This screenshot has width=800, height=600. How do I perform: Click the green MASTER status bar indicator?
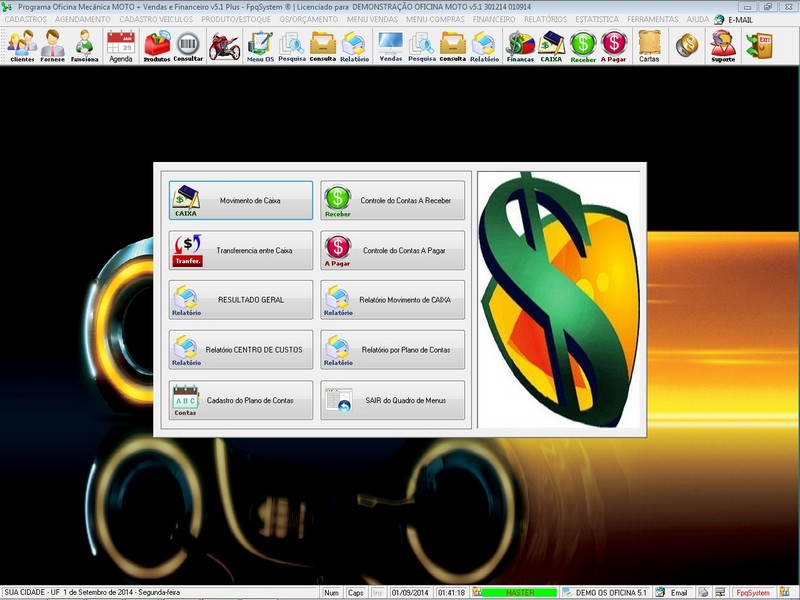[519, 592]
